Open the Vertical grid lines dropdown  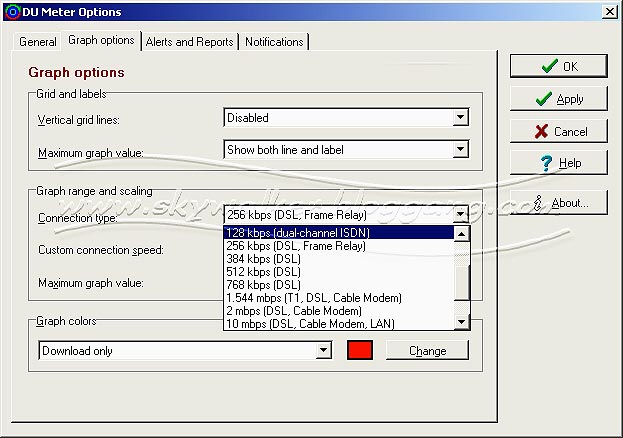tap(460, 117)
